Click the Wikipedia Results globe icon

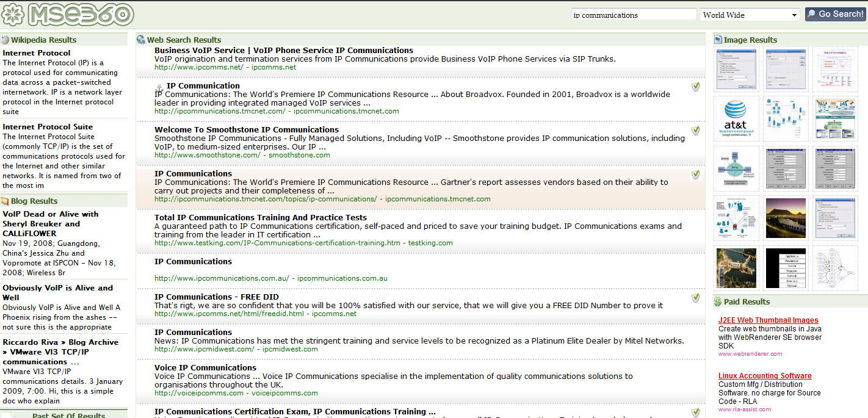pos(5,40)
